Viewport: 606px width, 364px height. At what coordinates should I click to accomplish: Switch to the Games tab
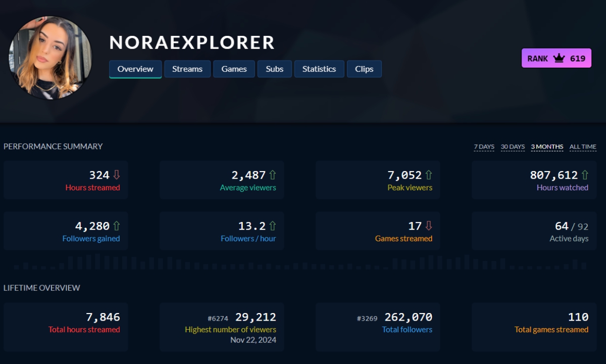[234, 69]
